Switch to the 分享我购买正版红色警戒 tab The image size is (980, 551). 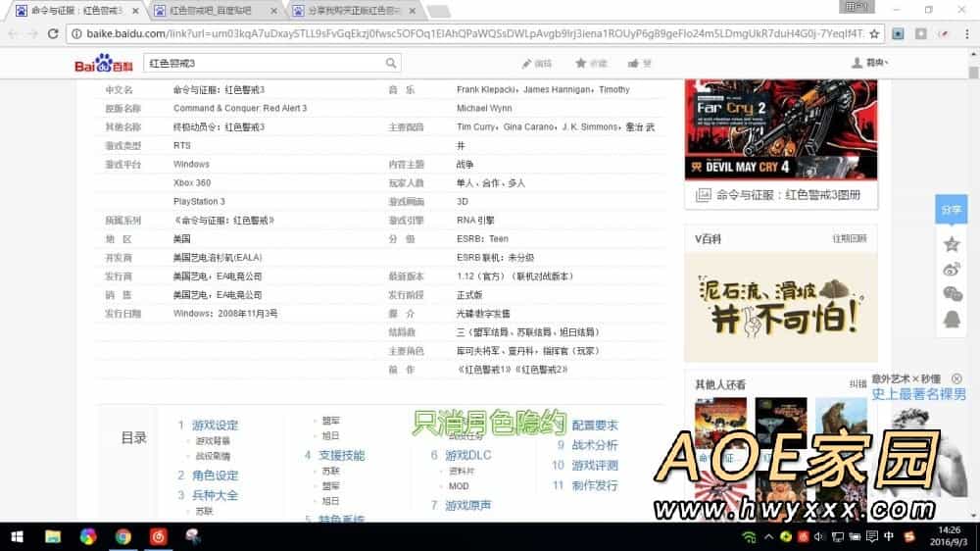click(x=355, y=11)
